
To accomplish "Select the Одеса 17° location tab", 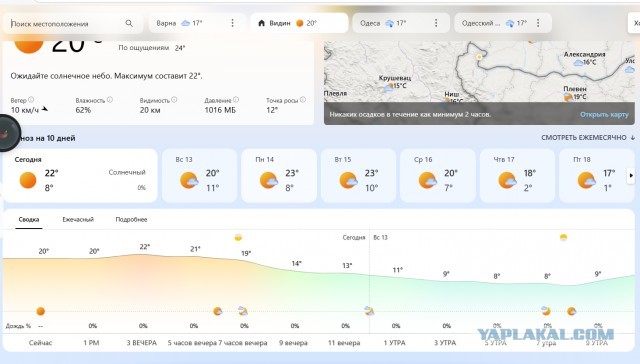I will pos(401,23).
